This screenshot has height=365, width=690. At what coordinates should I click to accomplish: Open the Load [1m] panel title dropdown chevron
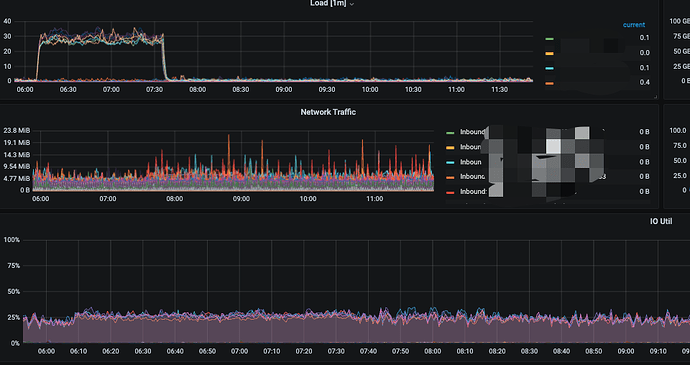click(x=352, y=4)
